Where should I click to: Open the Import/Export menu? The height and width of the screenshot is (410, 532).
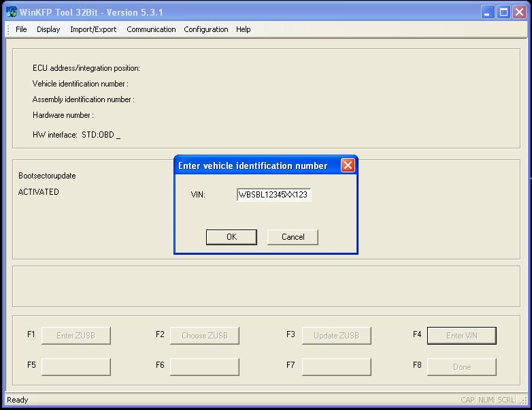coord(93,29)
